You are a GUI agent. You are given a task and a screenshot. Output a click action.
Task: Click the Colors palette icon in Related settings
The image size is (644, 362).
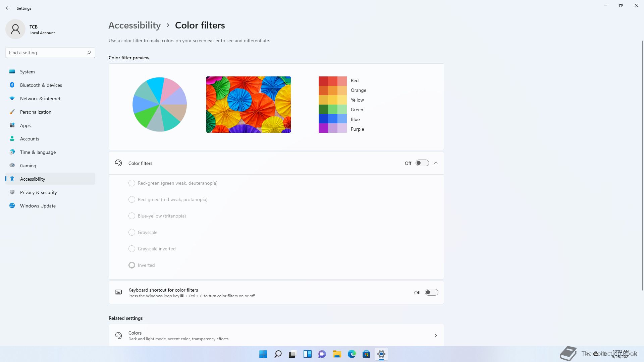tap(118, 335)
